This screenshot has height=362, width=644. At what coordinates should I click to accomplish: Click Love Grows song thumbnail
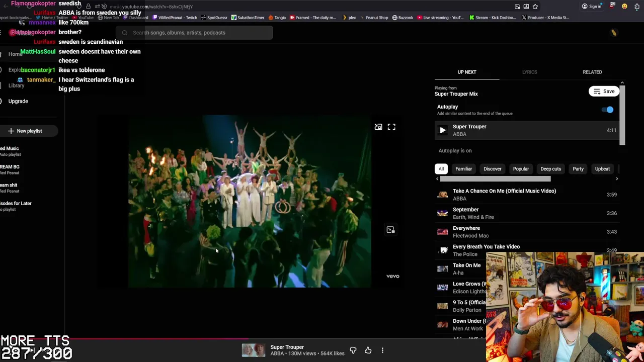[x=442, y=288]
